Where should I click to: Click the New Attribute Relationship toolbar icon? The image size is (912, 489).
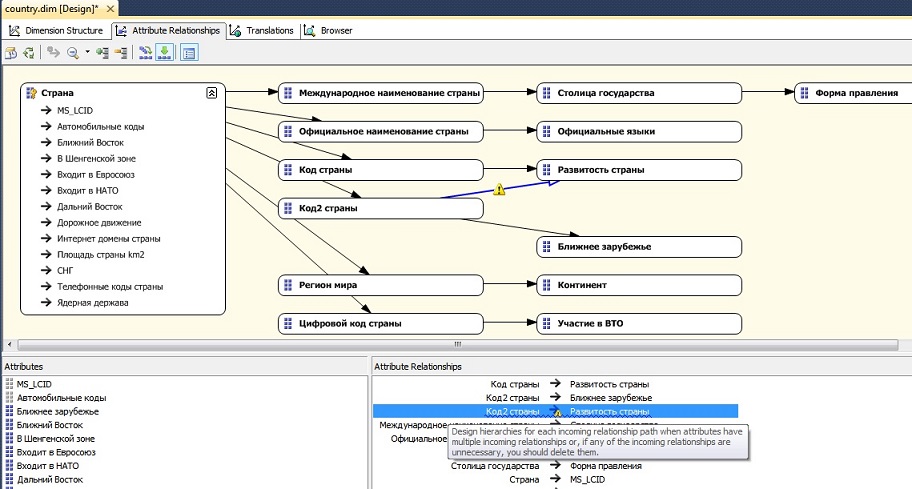(x=54, y=53)
